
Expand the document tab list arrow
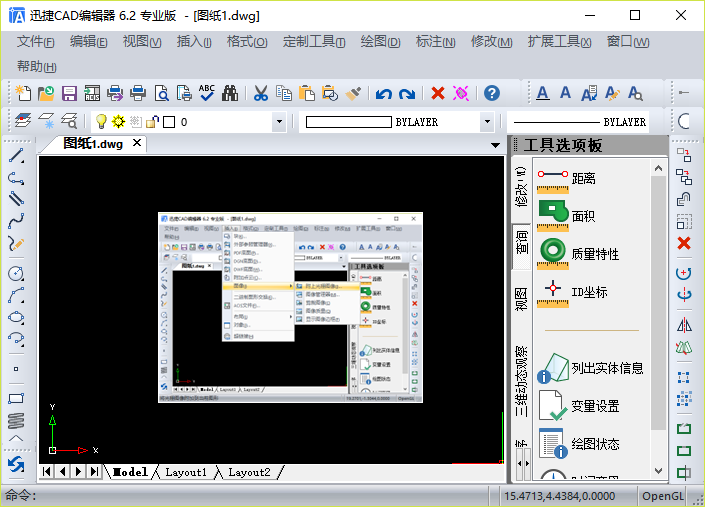(x=495, y=145)
